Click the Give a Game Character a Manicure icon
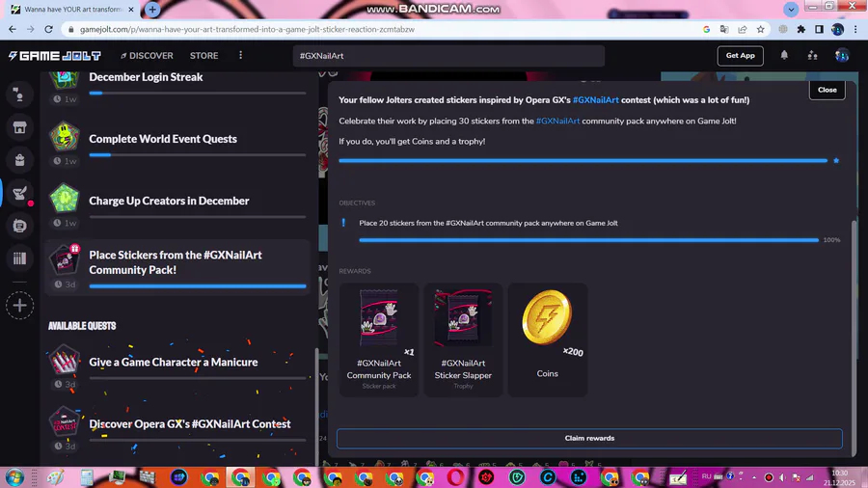The width and height of the screenshot is (868, 488). click(x=65, y=360)
